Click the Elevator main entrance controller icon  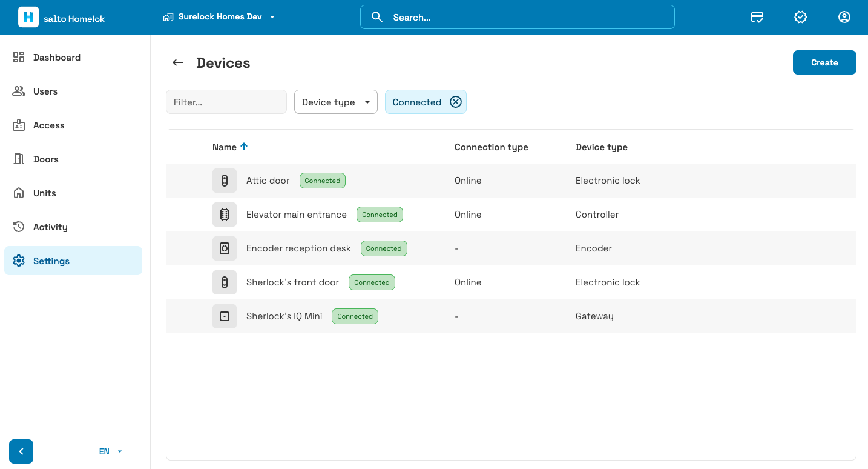(225, 215)
